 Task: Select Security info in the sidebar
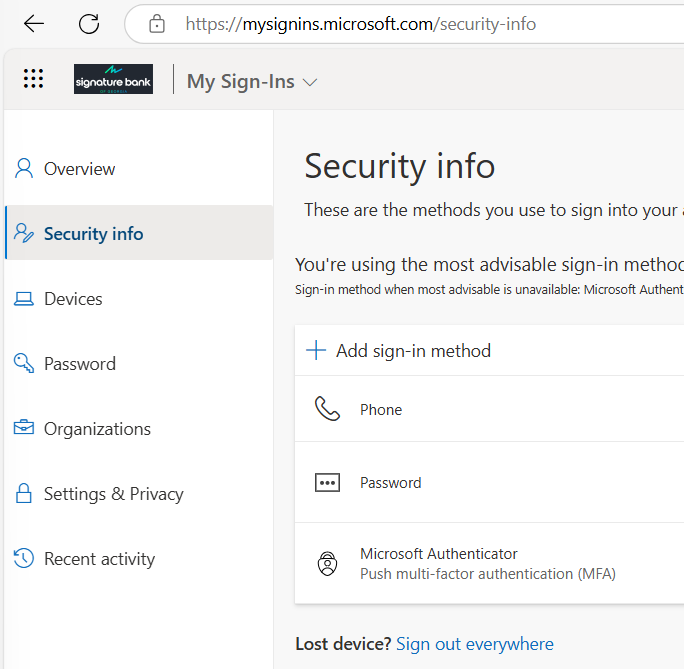[139, 233]
